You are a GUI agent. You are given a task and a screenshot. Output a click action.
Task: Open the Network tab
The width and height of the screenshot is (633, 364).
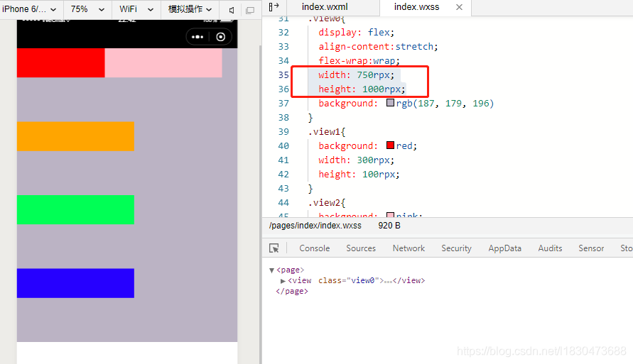(x=409, y=248)
